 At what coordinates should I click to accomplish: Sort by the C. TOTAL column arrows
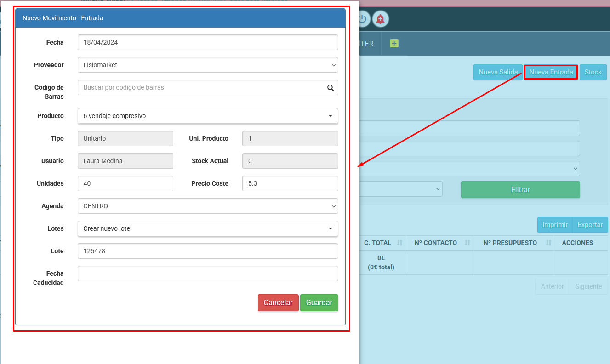pyautogui.click(x=399, y=243)
